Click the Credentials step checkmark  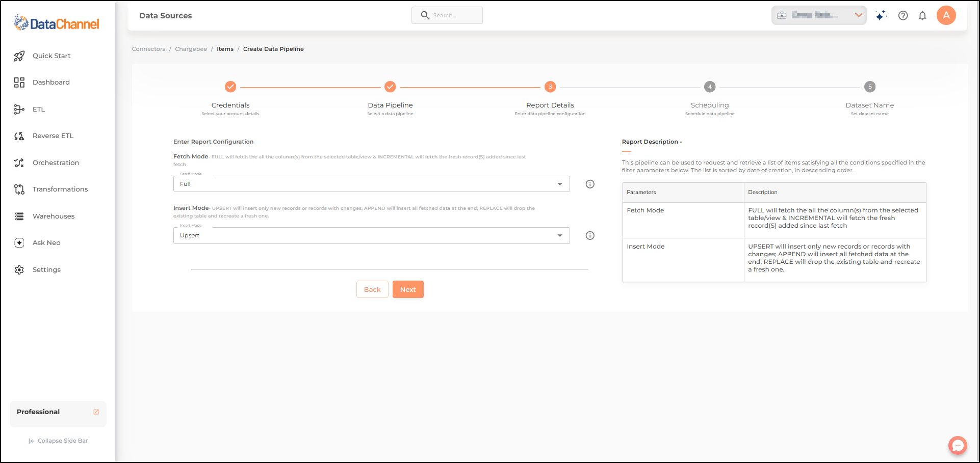[x=230, y=87]
